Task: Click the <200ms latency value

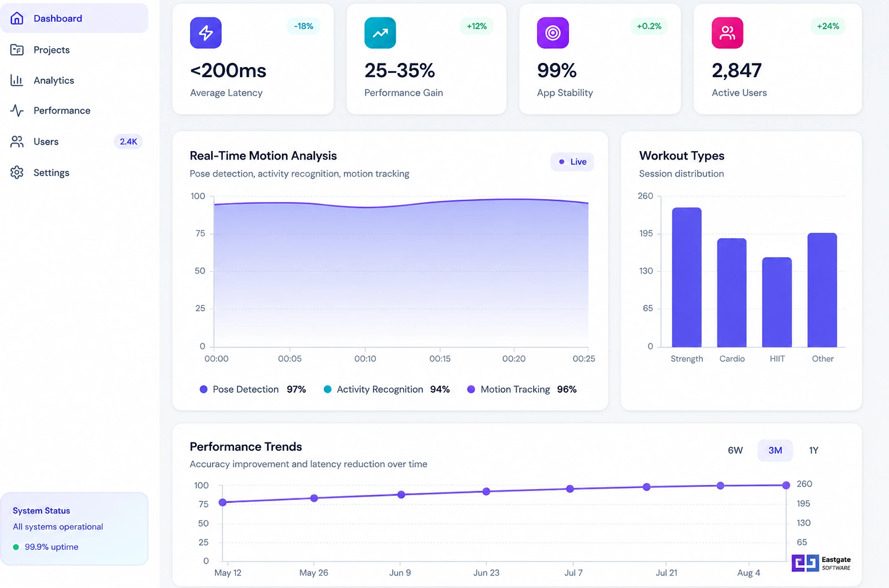Action: pos(228,70)
